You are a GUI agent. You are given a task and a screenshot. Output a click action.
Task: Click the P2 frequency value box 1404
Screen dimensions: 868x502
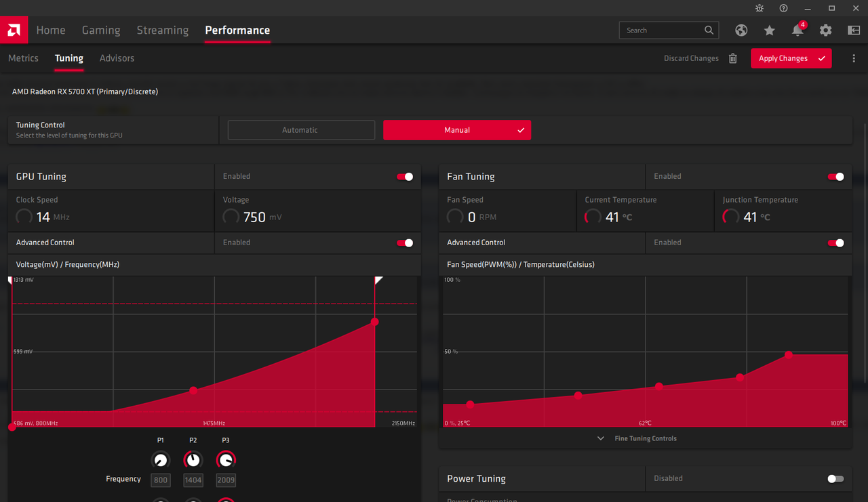[193, 480]
